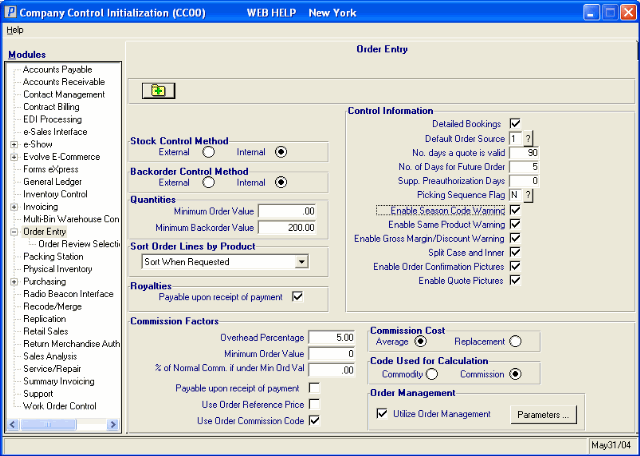Select Internal Stock Control Method
Viewport: 640px width, 456px height.
281,152
